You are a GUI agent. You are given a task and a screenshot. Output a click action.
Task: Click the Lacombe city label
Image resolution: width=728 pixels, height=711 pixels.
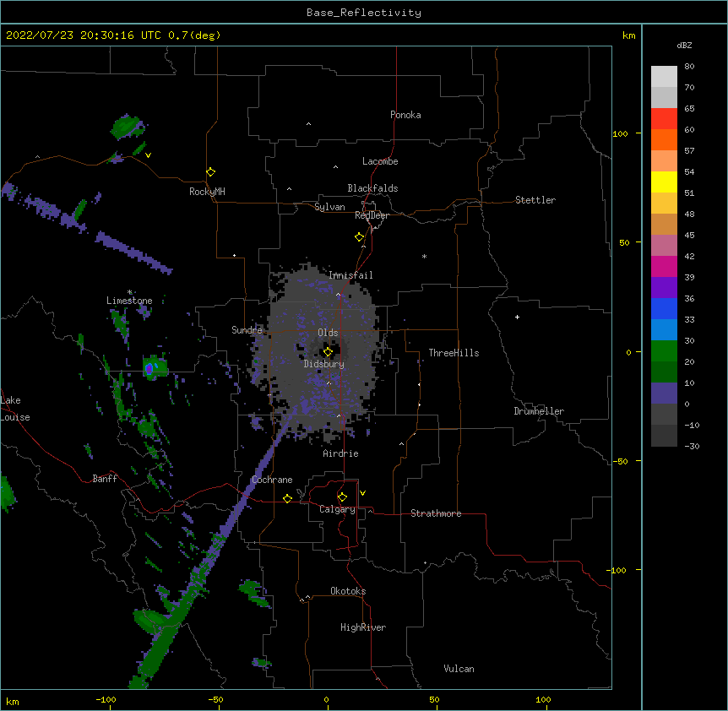[380, 161]
